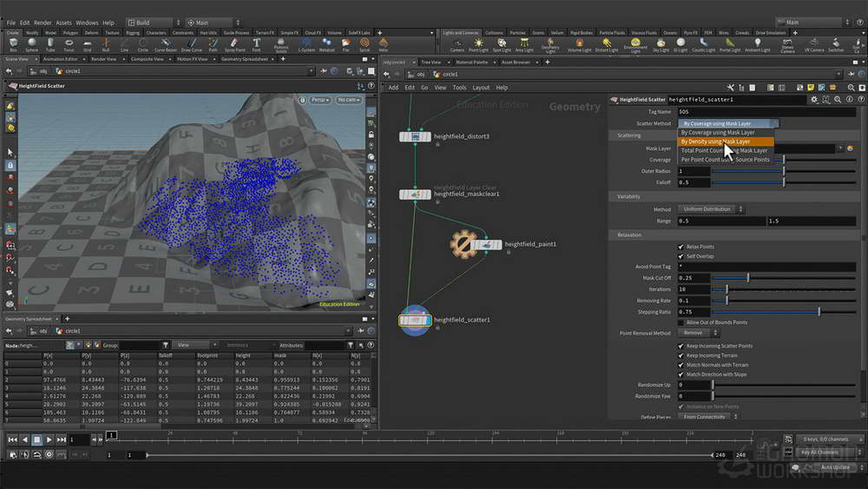Select the Tube shelf tool
This screenshot has width=868, height=489.
[x=50, y=44]
